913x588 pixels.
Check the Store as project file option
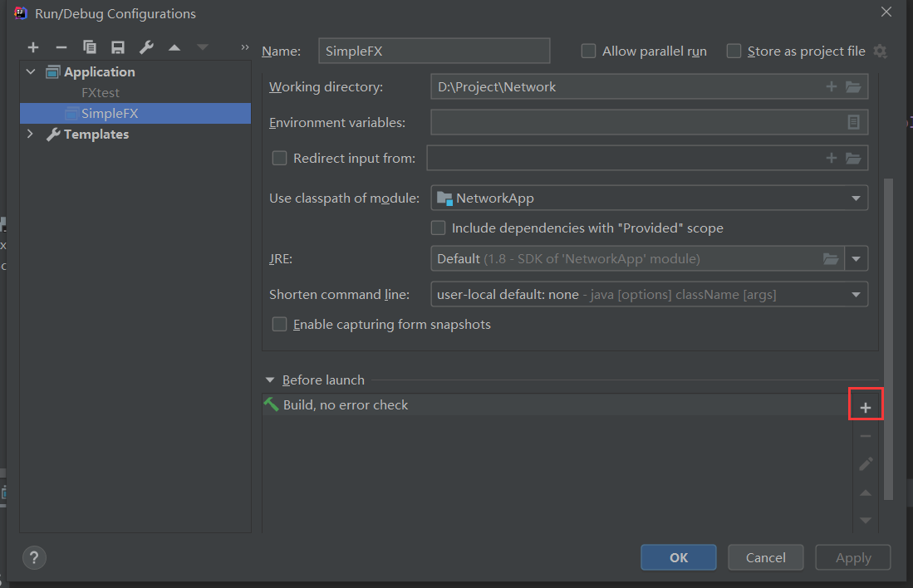tap(734, 51)
